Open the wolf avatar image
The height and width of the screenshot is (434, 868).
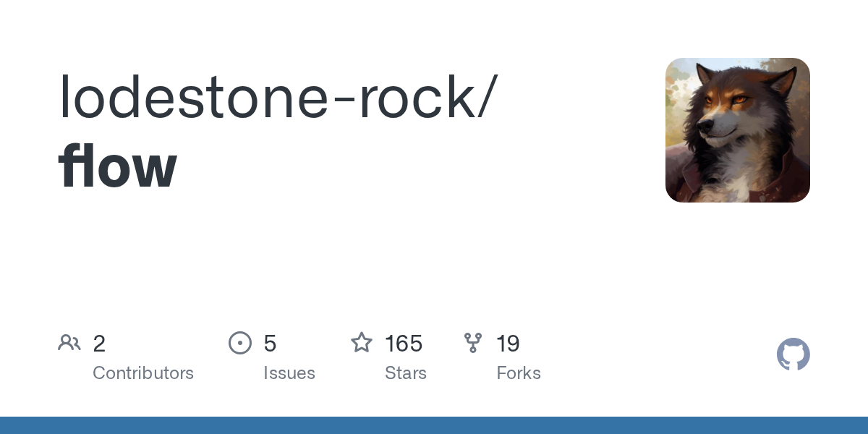click(737, 130)
